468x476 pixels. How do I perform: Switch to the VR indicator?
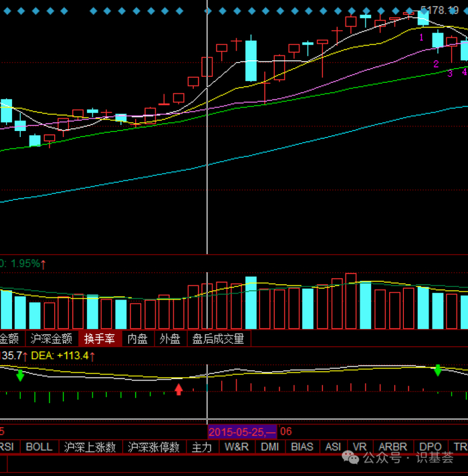point(360,447)
